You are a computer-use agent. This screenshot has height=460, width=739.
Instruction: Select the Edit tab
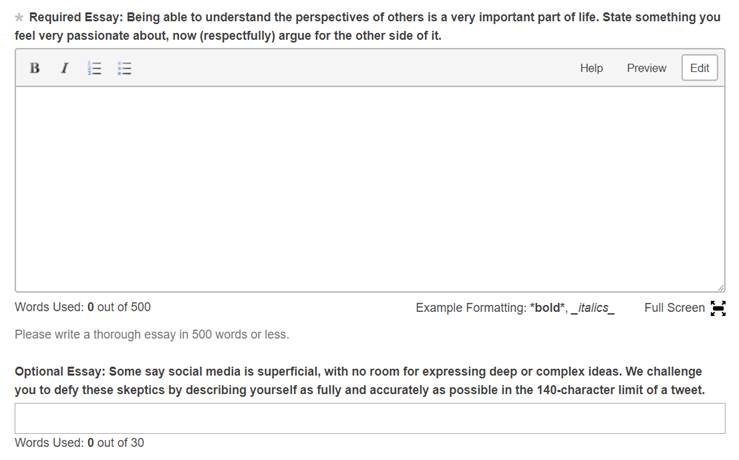(x=699, y=68)
